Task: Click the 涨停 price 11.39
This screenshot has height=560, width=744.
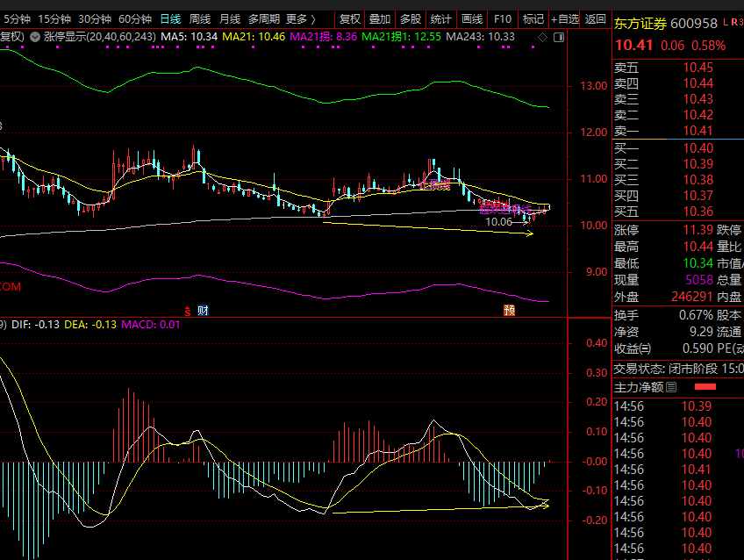Action: point(698,230)
